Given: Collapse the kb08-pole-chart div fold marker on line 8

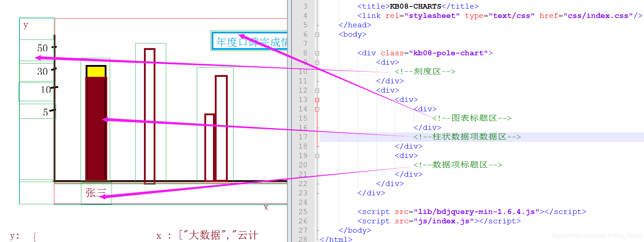Looking at the screenshot, I should pos(317,53).
